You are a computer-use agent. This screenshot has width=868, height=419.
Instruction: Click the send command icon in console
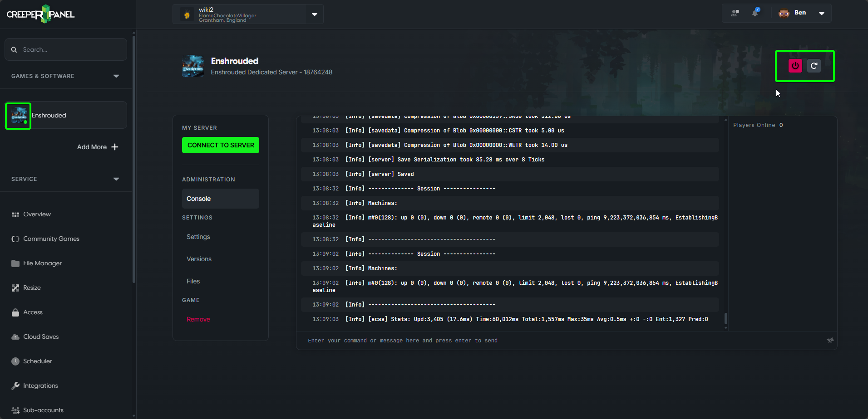pos(830,340)
